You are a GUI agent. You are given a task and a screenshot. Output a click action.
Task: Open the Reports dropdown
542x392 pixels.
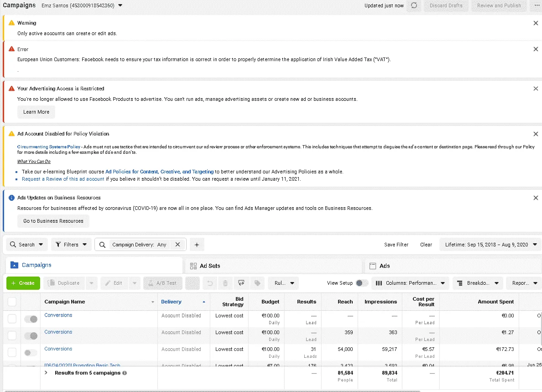tap(524, 283)
